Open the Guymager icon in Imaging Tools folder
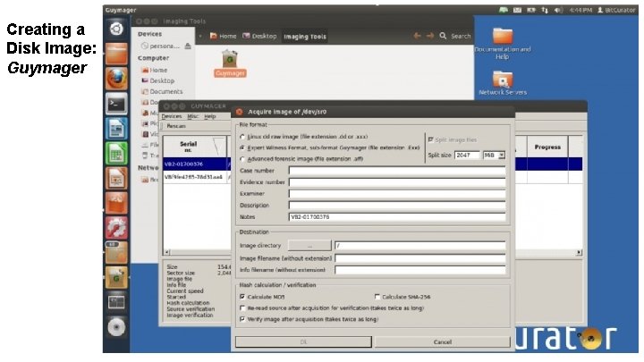 point(230,63)
